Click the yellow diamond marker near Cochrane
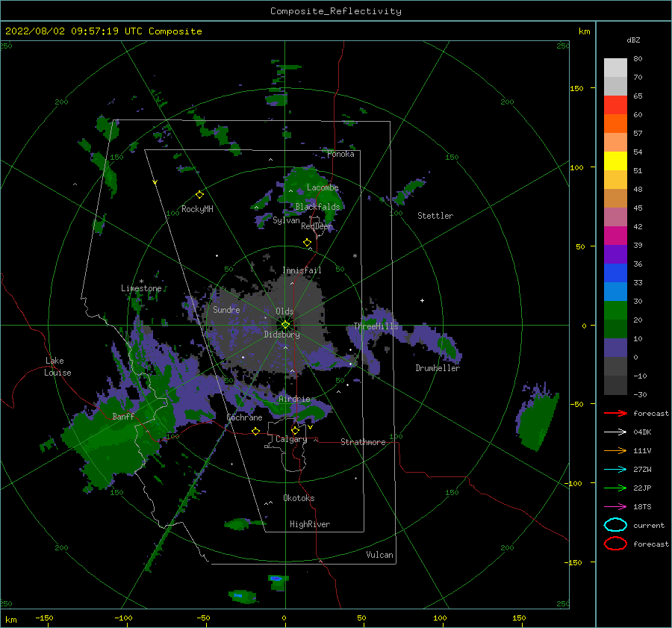Viewport: 672px width, 628px height. click(255, 431)
